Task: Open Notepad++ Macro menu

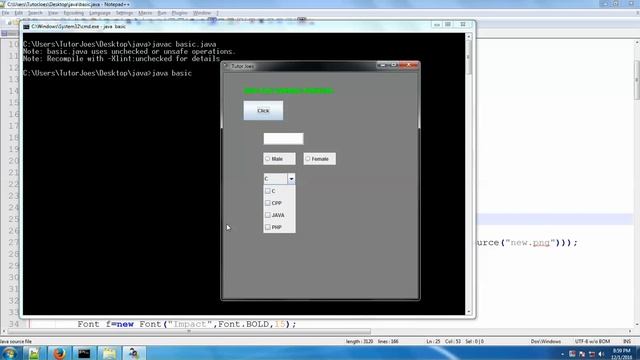Action: (145, 13)
